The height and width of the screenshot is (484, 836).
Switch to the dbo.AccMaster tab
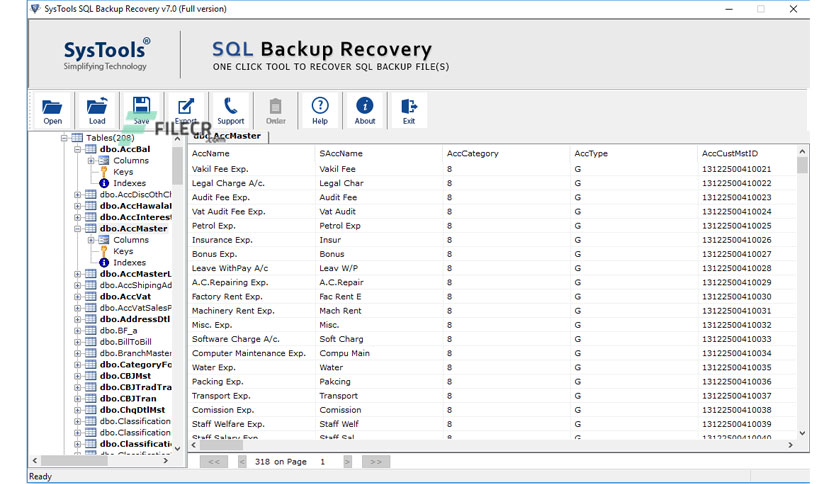click(228, 136)
